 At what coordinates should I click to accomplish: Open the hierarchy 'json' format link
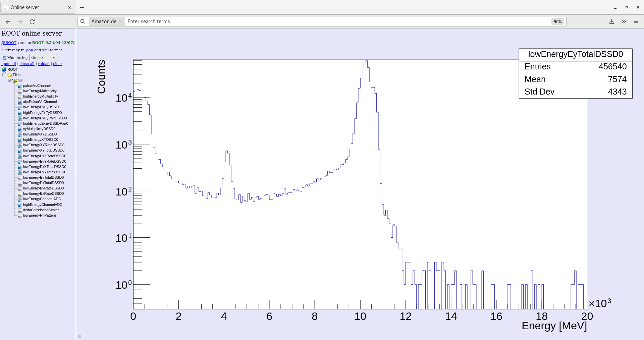[29, 50]
